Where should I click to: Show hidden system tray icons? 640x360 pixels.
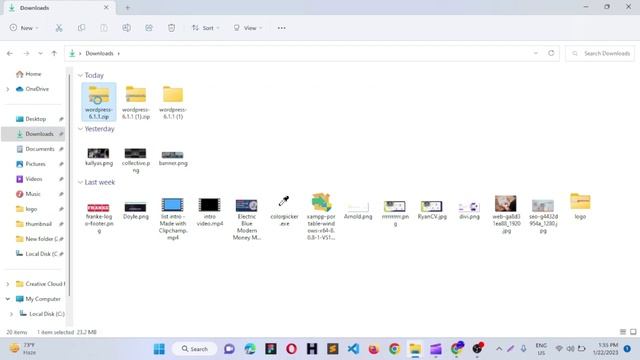tap(499, 349)
